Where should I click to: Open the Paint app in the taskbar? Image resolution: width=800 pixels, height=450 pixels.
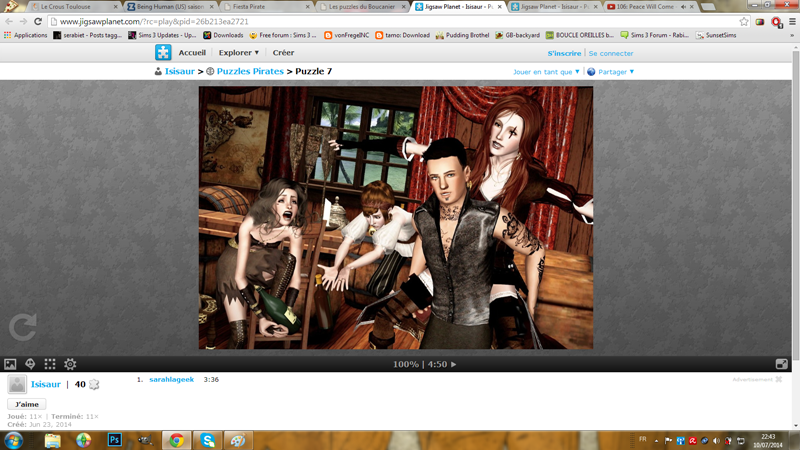[238, 440]
